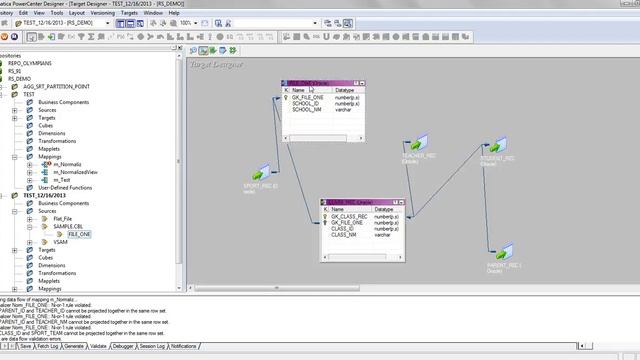The image size is (640, 360).
Task: Select the SPORT_REC target icon
Action: (261, 172)
